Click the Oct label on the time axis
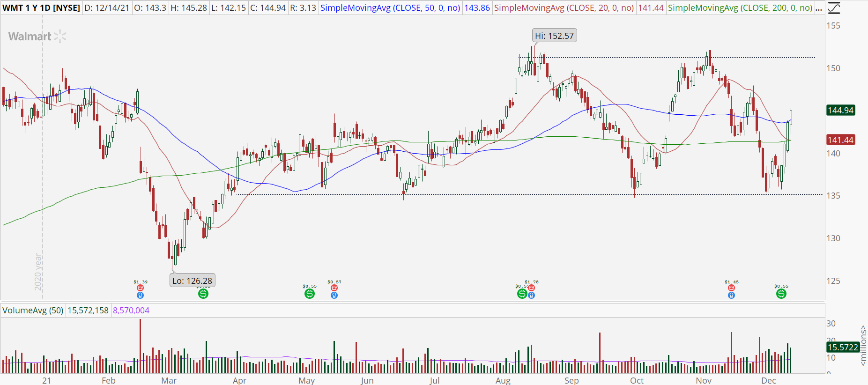The image size is (868, 385). click(637, 380)
